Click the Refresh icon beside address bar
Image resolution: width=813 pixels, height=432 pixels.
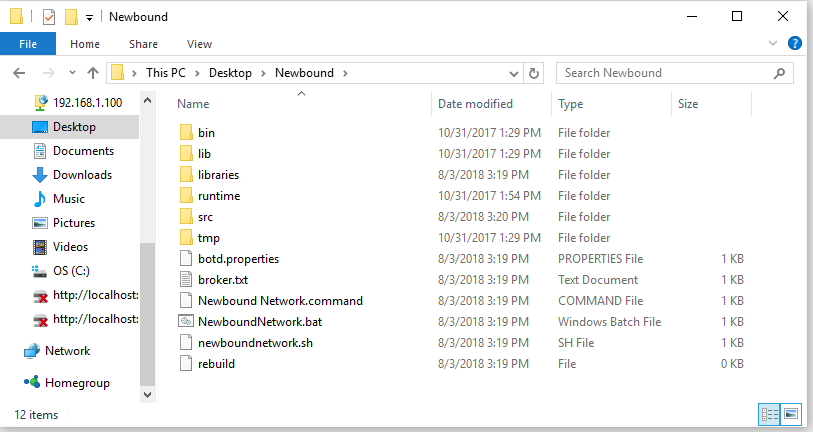point(534,73)
